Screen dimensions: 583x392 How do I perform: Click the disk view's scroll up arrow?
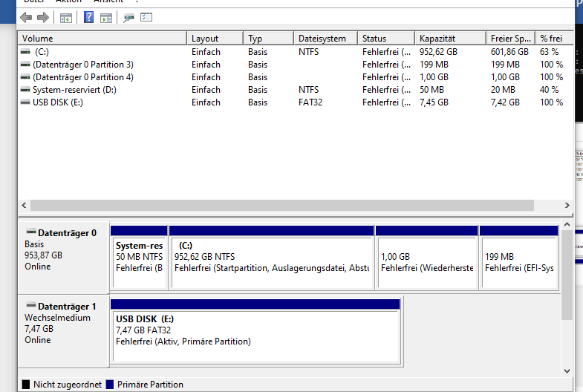coord(567,224)
